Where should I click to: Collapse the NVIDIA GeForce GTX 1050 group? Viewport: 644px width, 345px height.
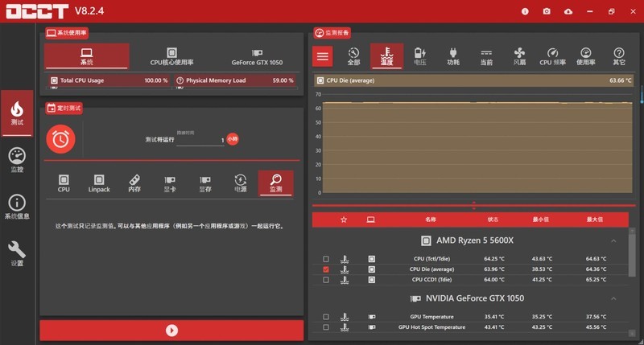(x=613, y=298)
